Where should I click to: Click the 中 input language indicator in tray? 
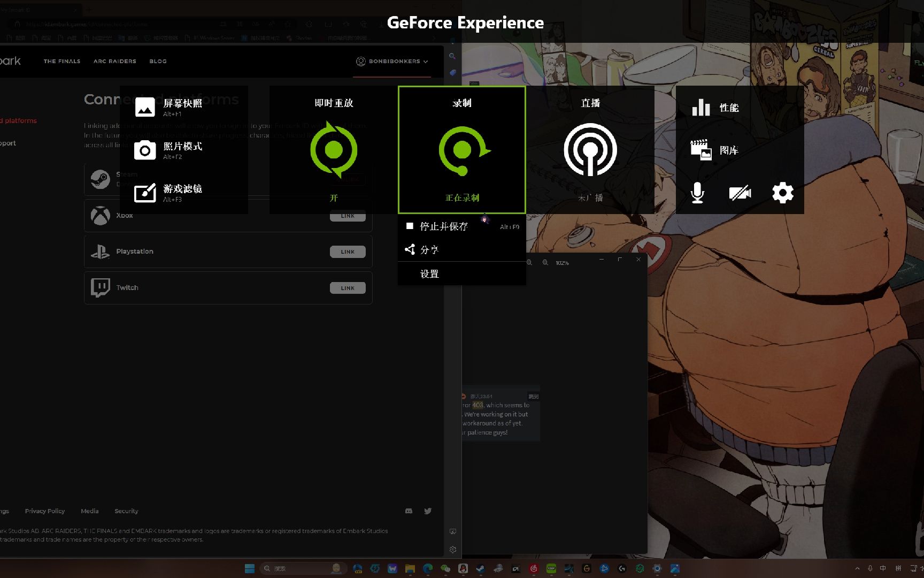coord(883,568)
